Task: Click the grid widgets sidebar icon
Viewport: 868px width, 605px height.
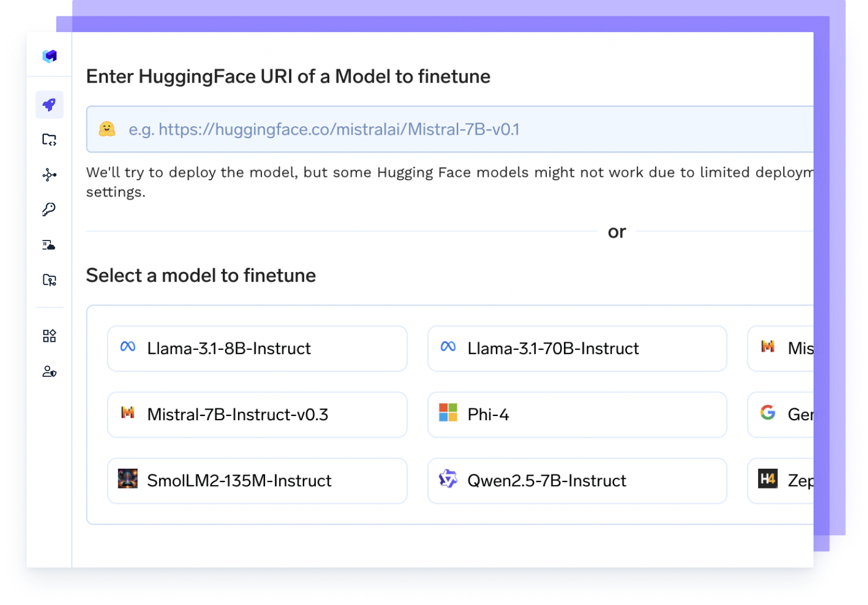Action: click(x=49, y=336)
